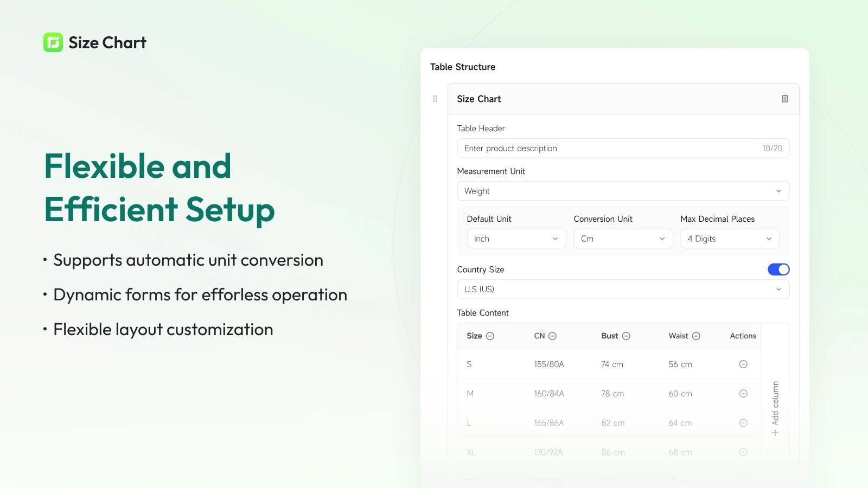Remove the Size column using its minus icon

[490, 336]
